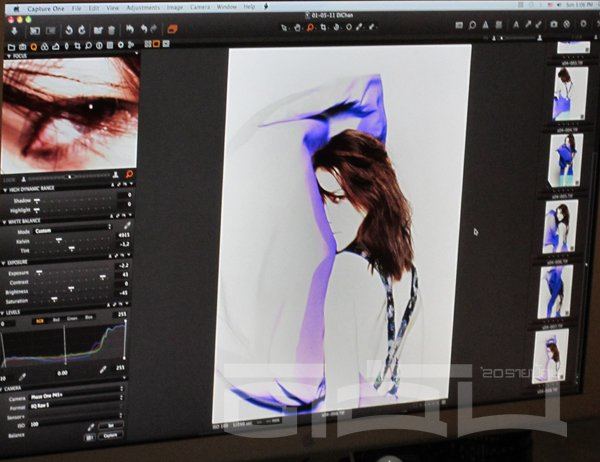The width and height of the screenshot is (600, 462).
Task: Open the Camera model dropdown
Action: [77, 393]
